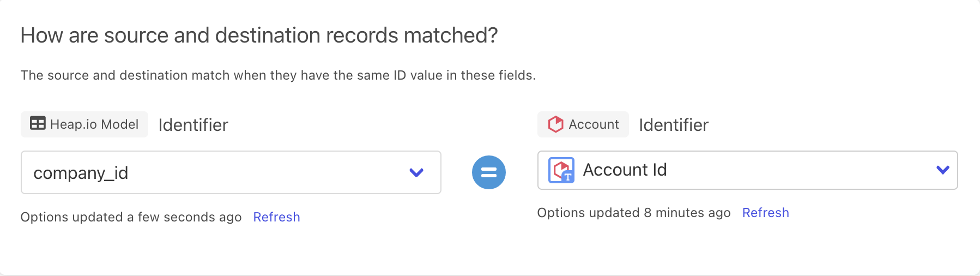Viewport: 980px width, 276px height.
Task: Click the source Identifier label beside Heap.io Model
Action: click(x=193, y=125)
